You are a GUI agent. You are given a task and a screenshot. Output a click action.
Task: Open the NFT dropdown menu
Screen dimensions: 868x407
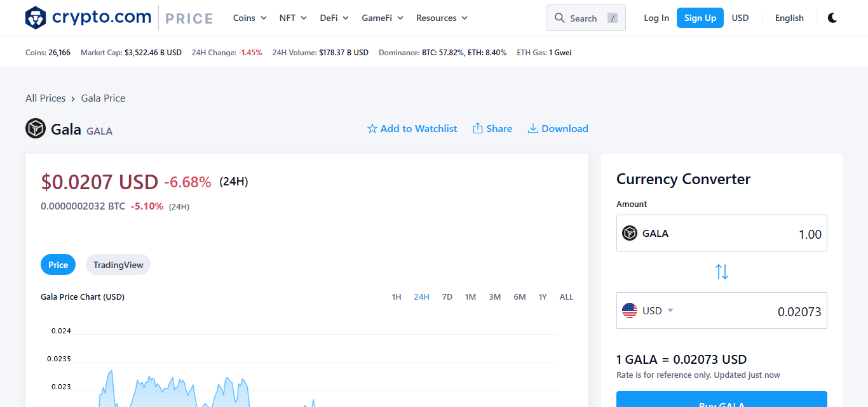[x=293, y=18]
